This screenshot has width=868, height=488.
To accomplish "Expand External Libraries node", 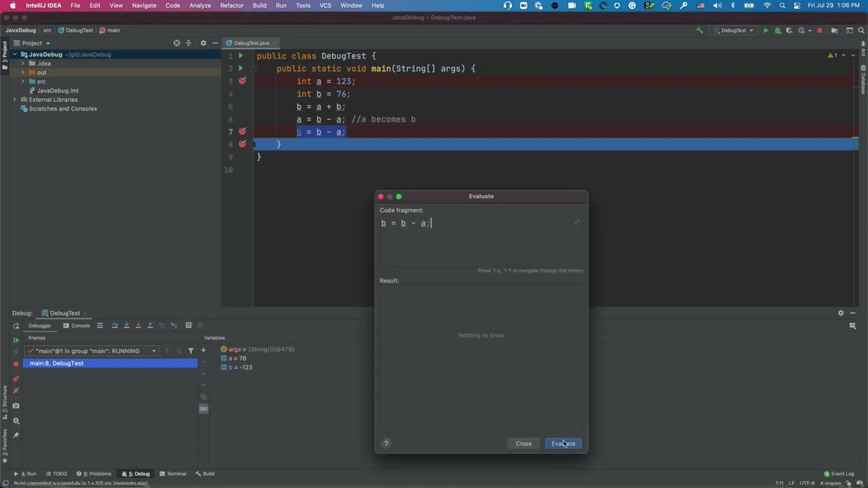I will click(14, 100).
